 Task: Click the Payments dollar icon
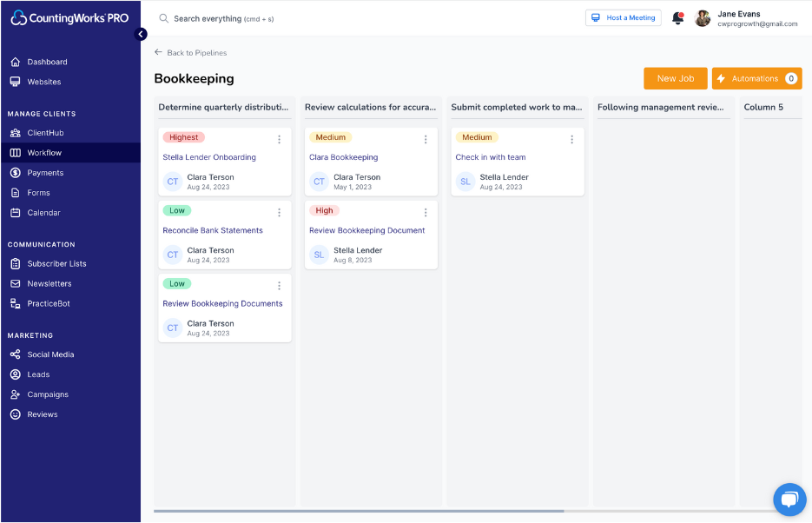pos(15,173)
